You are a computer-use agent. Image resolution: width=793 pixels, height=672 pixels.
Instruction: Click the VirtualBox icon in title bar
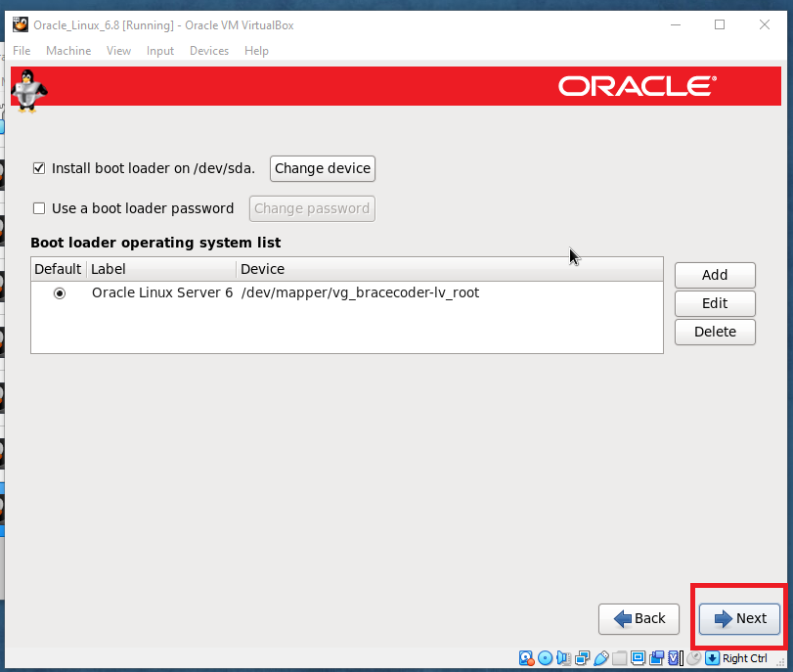tap(20, 24)
